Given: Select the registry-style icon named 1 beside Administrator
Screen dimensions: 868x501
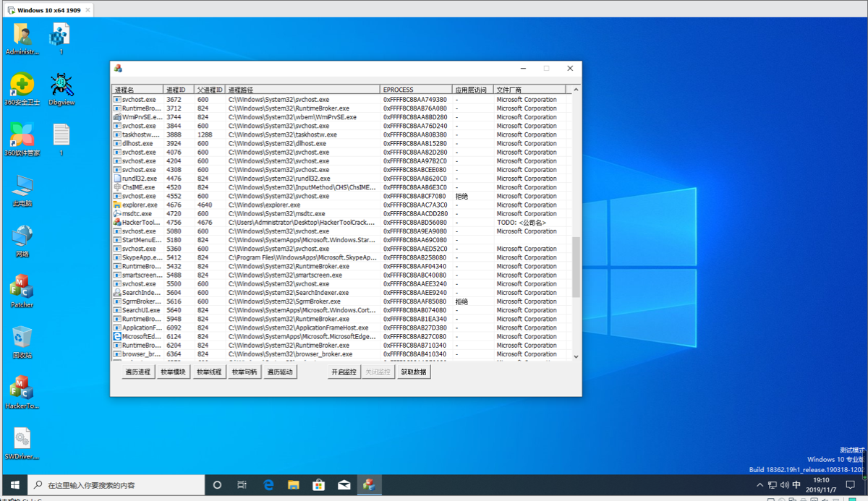Looking at the screenshot, I should 60,38.
